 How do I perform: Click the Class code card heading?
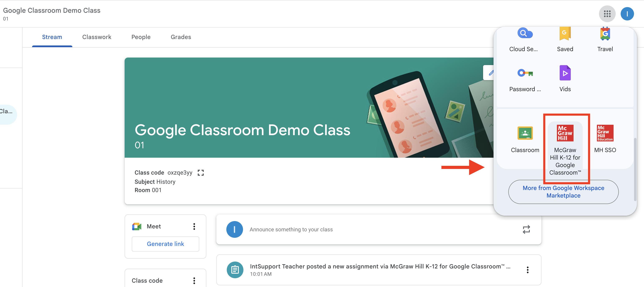tap(147, 281)
